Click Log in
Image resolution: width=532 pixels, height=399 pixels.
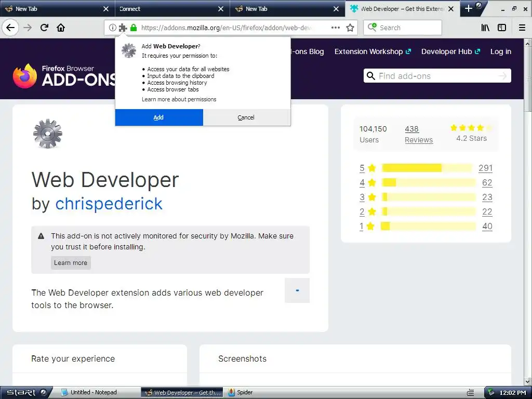501,51
